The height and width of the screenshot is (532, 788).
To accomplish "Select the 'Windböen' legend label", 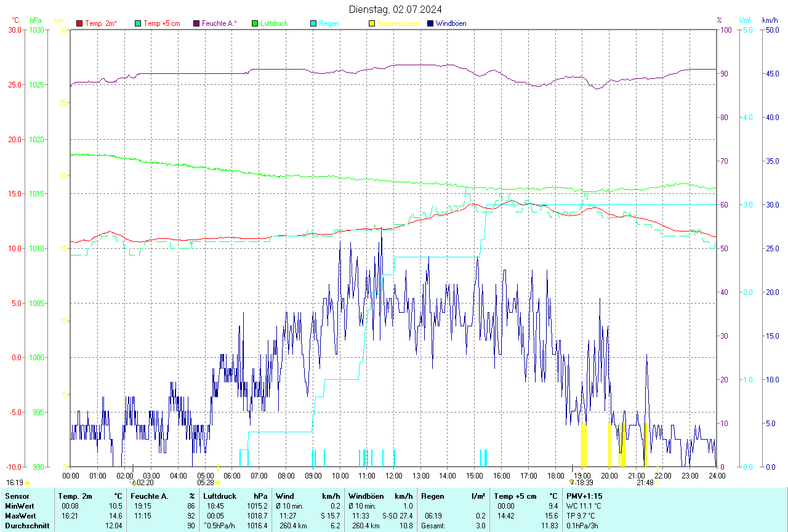I will point(451,23).
